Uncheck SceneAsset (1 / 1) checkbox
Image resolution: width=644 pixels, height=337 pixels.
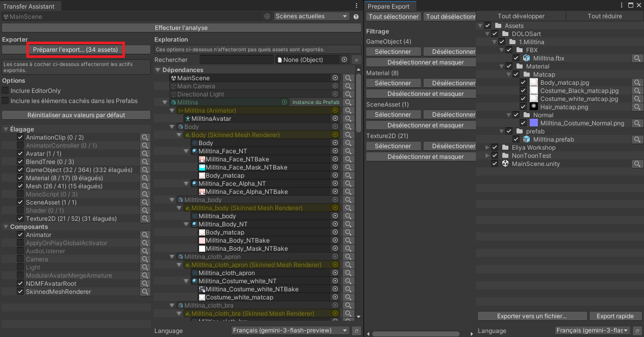click(x=20, y=203)
